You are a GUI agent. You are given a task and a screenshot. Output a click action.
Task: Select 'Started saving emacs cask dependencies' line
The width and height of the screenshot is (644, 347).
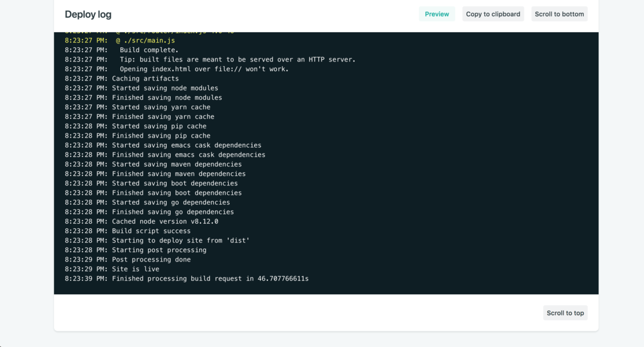tap(163, 145)
